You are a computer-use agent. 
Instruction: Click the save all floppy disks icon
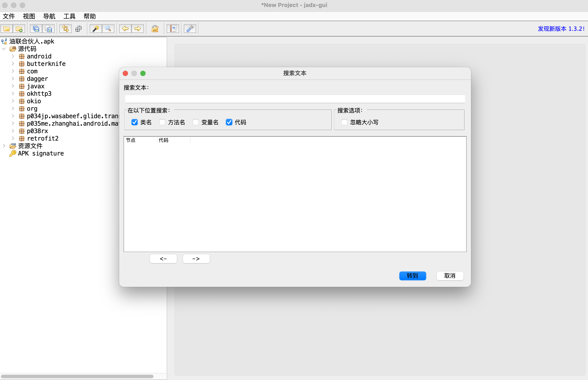point(36,29)
